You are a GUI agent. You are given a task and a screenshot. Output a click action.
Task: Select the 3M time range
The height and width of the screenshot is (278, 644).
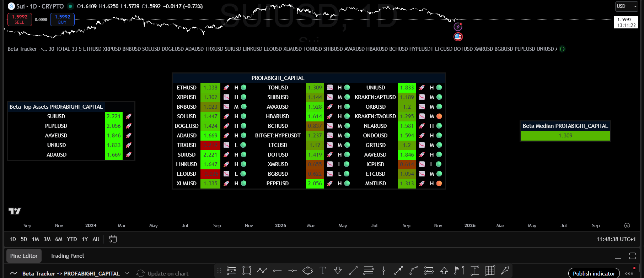[x=47, y=239]
